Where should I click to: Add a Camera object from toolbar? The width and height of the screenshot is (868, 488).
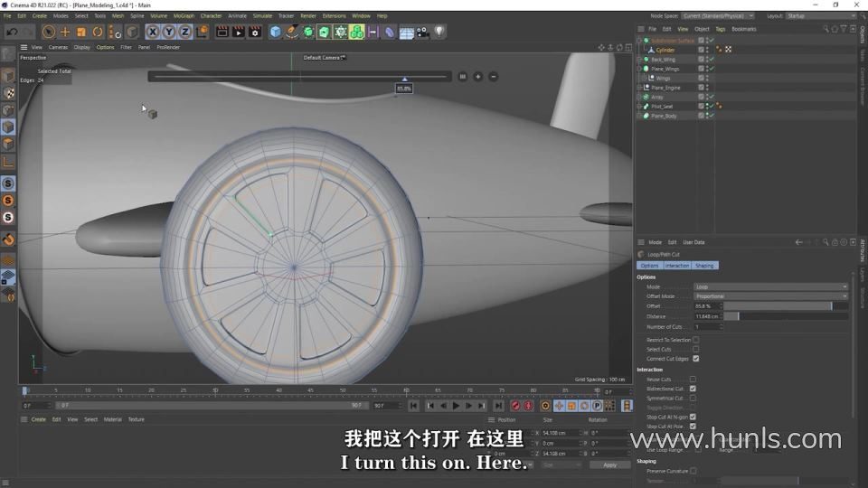click(422, 32)
